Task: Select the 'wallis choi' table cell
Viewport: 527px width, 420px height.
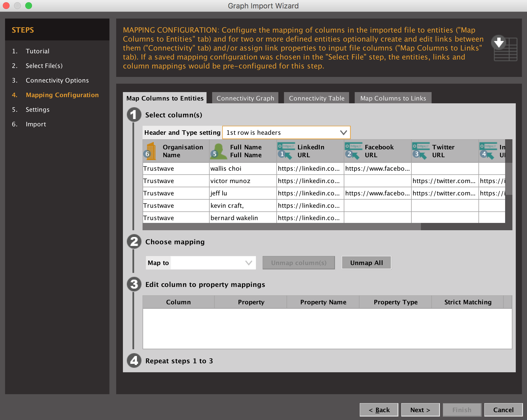Action: pos(243,168)
